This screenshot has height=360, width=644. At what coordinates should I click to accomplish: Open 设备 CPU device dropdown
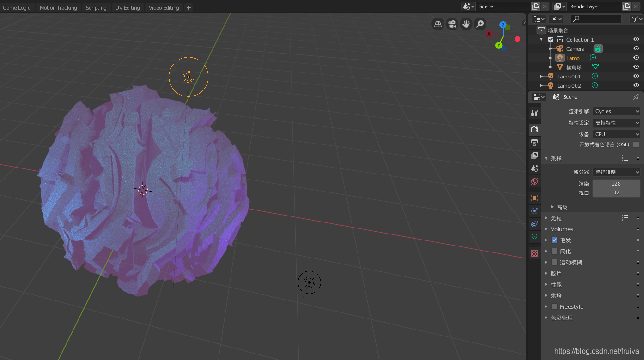(617, 134)
